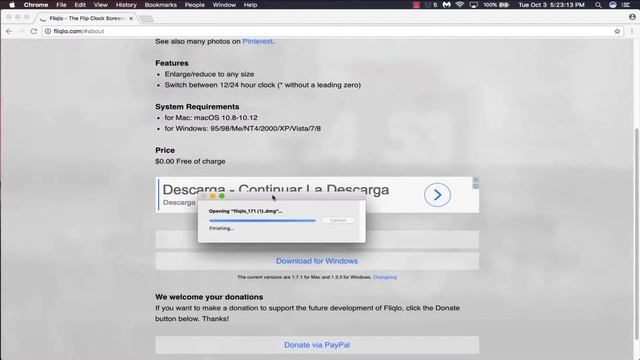The image size is (640, 360).
Task: Click the page vertical scrollbar
Action: pyautogui.click(x=637, y=233)
